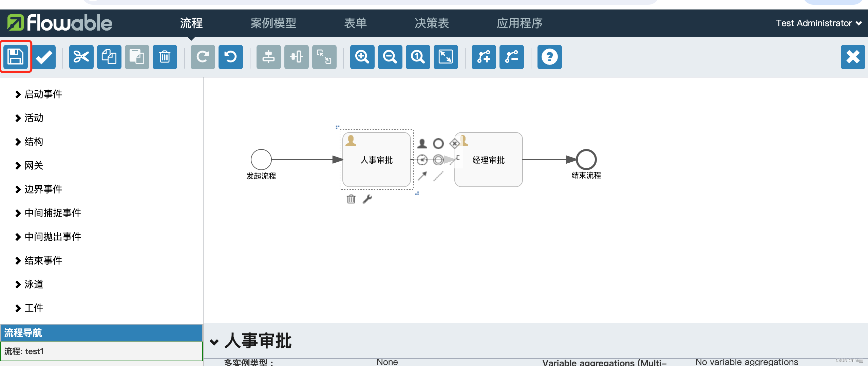The image size is (868, 366).
Task: Expand the 中间抛出事件 palette group
Action: tap(49, 237)
